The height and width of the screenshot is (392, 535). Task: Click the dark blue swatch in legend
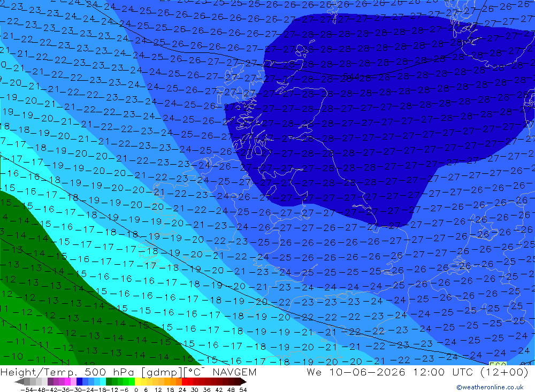click(x=79, y=381)
